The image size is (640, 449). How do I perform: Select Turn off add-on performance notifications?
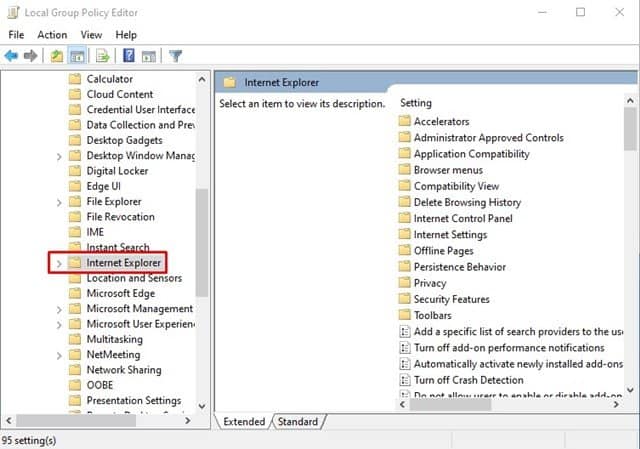point(509,347)
